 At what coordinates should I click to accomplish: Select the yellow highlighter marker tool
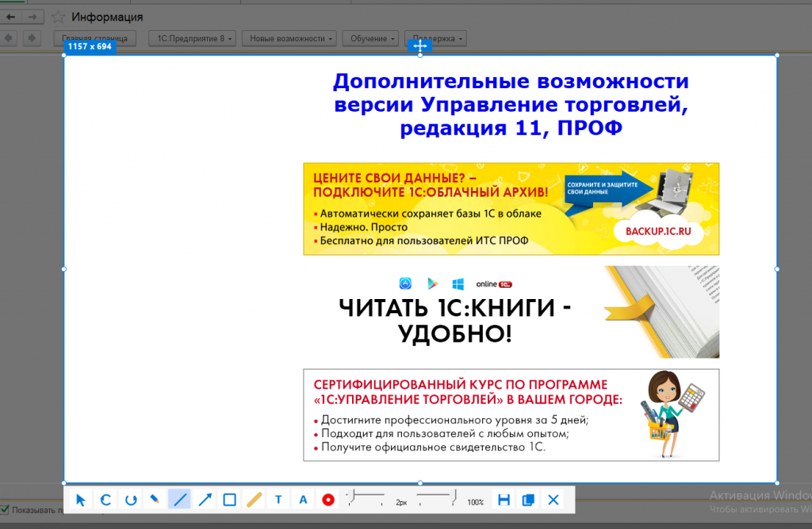click(x=255, y=500)
